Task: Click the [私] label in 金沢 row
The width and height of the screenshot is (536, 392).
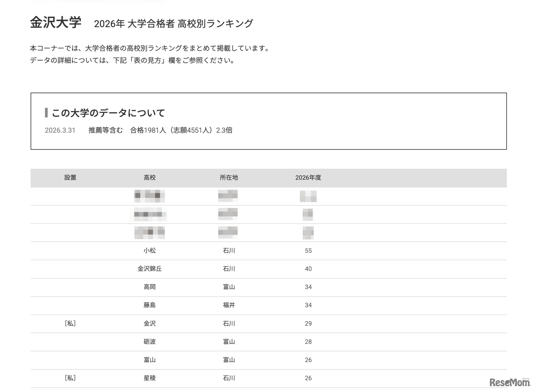Action: (70, 324)
